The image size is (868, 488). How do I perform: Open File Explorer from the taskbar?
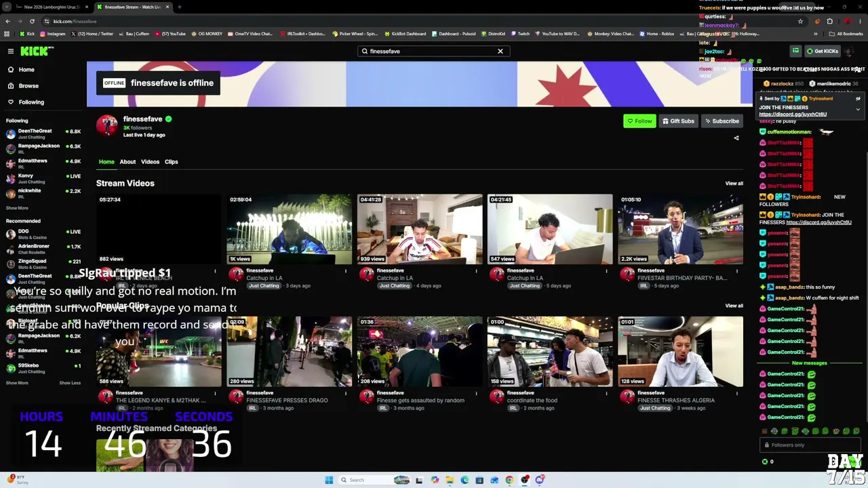[450, 480]
